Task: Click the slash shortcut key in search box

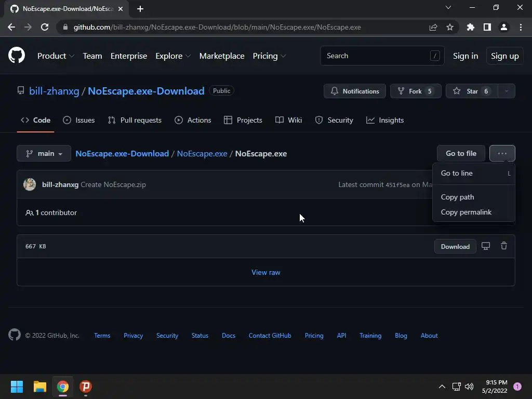Action: [x=435, y=56]
